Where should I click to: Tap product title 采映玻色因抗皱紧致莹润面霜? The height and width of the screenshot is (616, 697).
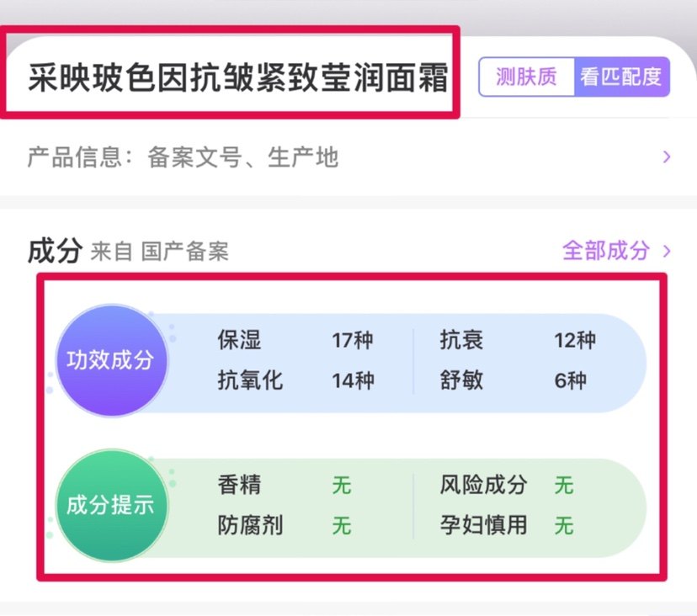[x=238, y=78]
